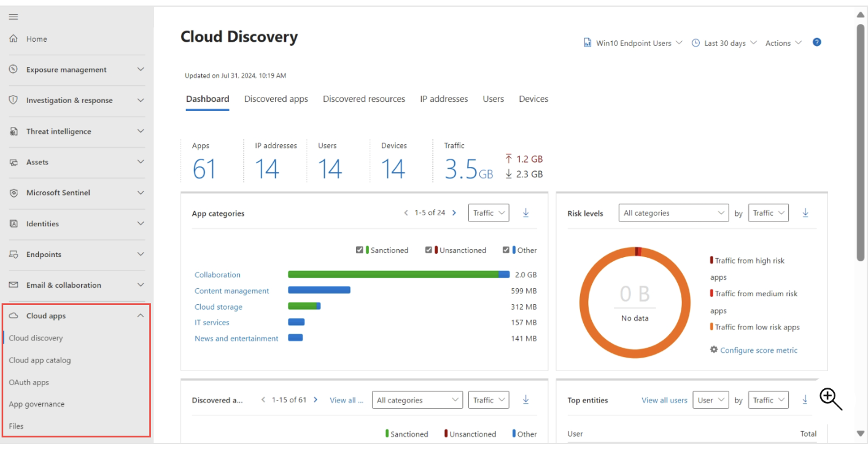This screenshot has height=449, width=868.
Task: Click gear icon beside Configure score metric
Action: point(714,350)
